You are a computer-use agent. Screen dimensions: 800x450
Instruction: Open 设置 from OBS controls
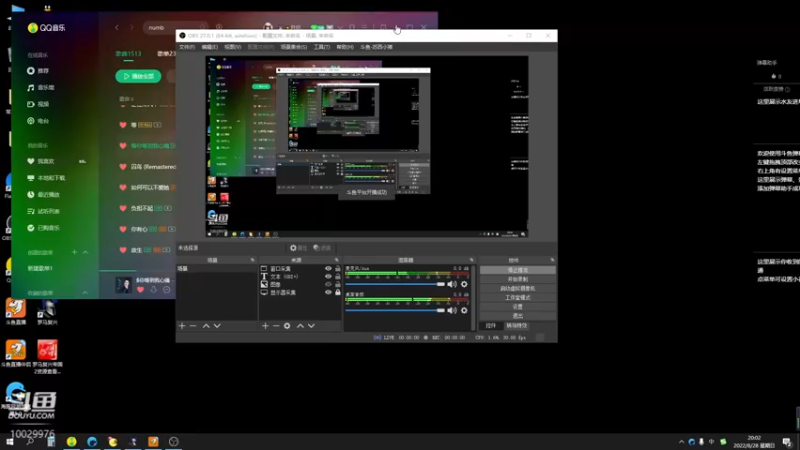(518, 307)
